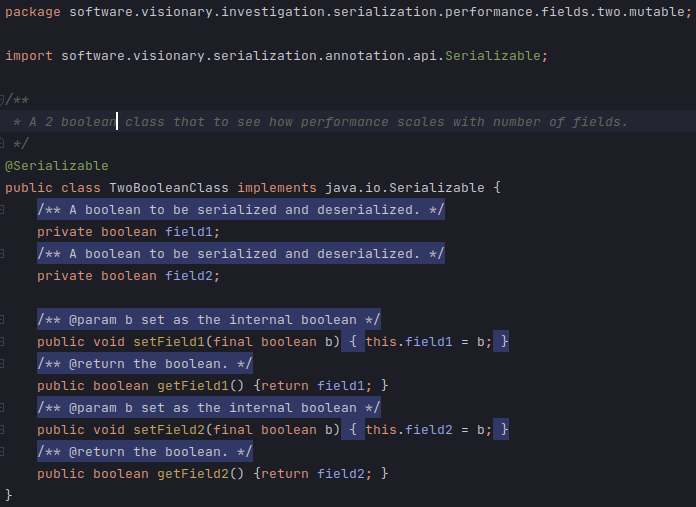Click the setField1 method name

[169, 341]
